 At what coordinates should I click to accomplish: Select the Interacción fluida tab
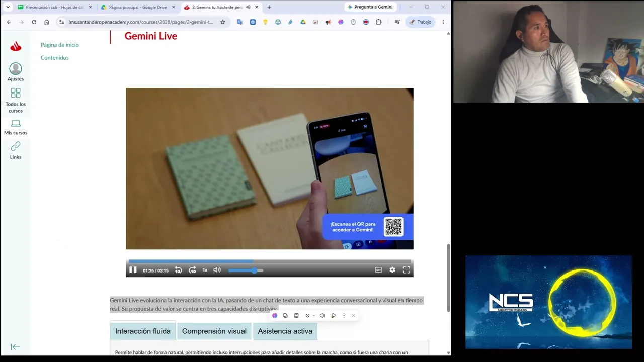pyautogui.click(x=143, y=331)
